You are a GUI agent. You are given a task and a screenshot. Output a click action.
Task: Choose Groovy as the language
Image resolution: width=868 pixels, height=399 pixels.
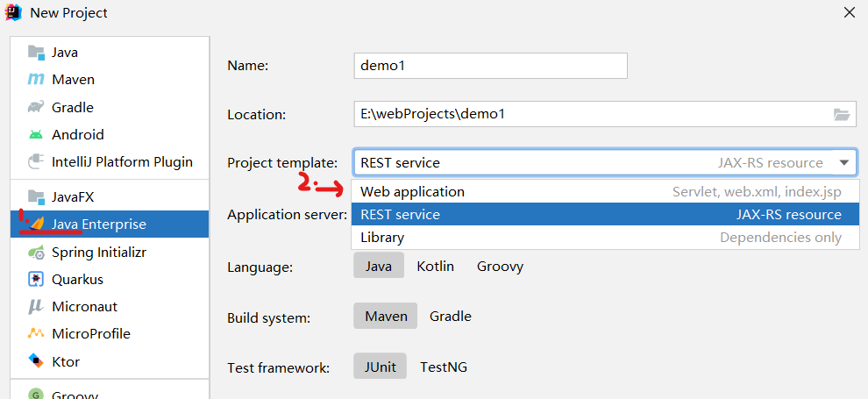(x=500, y=266)
